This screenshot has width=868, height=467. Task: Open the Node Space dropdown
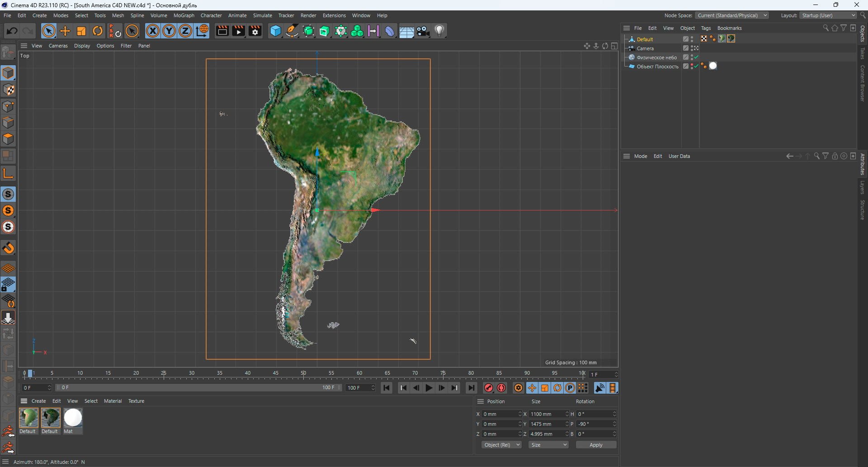731,15
